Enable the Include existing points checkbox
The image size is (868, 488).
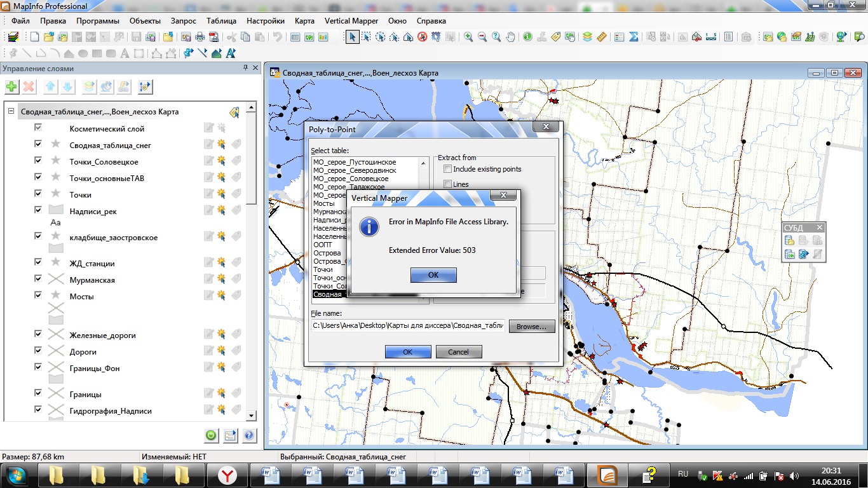[448, 169]
